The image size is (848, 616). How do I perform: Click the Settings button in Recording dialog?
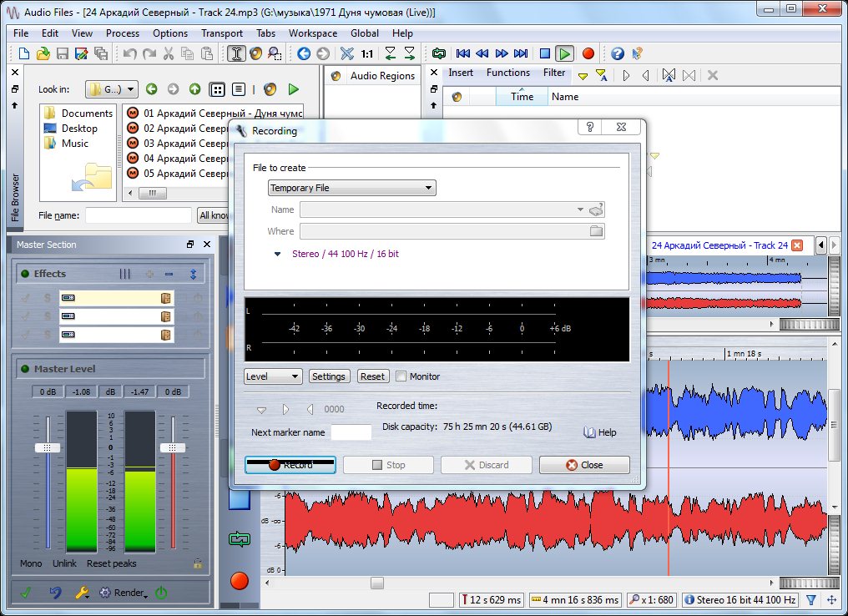pos(328,376)
